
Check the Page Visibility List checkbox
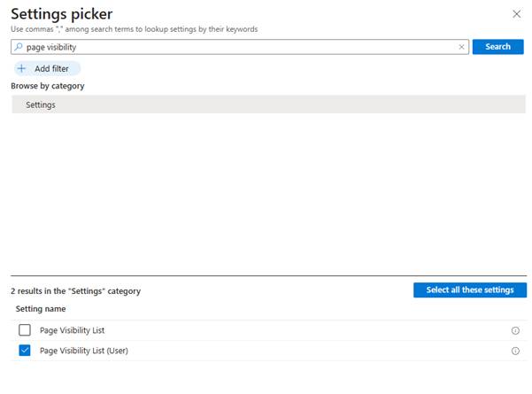(25, 330)
